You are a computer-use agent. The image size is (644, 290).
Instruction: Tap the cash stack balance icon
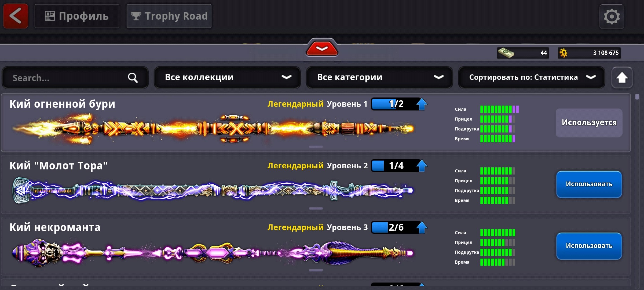pos(506,53)
